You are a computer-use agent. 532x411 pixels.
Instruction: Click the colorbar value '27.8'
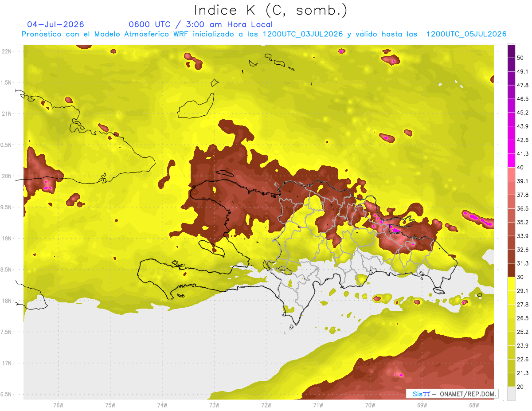523,304
